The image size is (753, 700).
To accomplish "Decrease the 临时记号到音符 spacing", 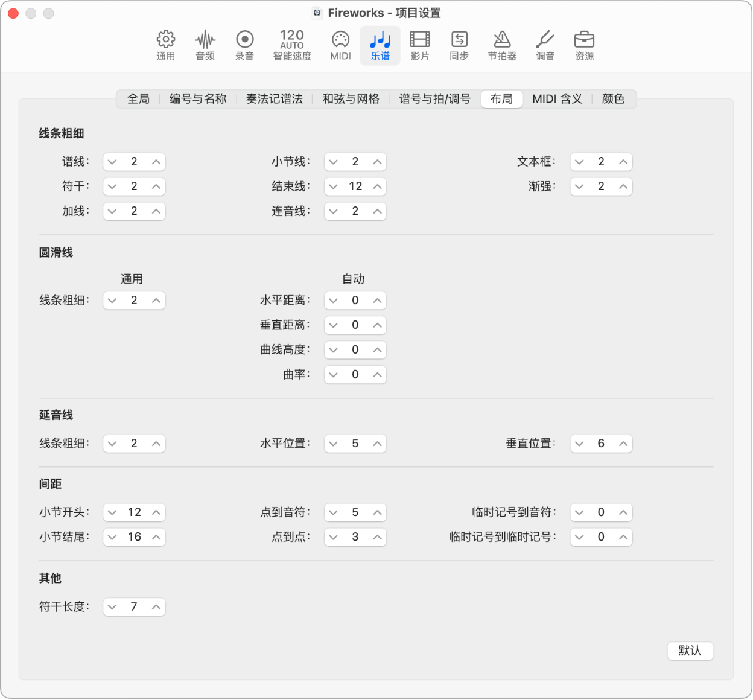I will click(x=579, y=512).
